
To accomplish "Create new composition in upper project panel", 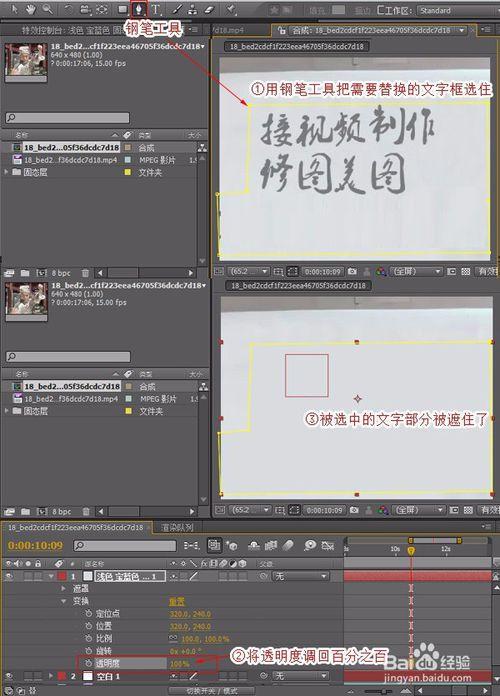I will 41,273.
